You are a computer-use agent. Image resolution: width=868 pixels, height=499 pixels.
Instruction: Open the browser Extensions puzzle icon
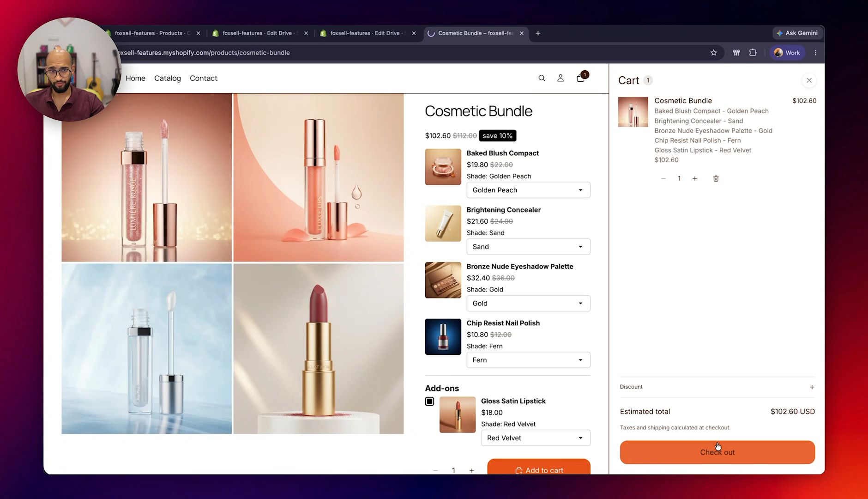click(753, 53)
